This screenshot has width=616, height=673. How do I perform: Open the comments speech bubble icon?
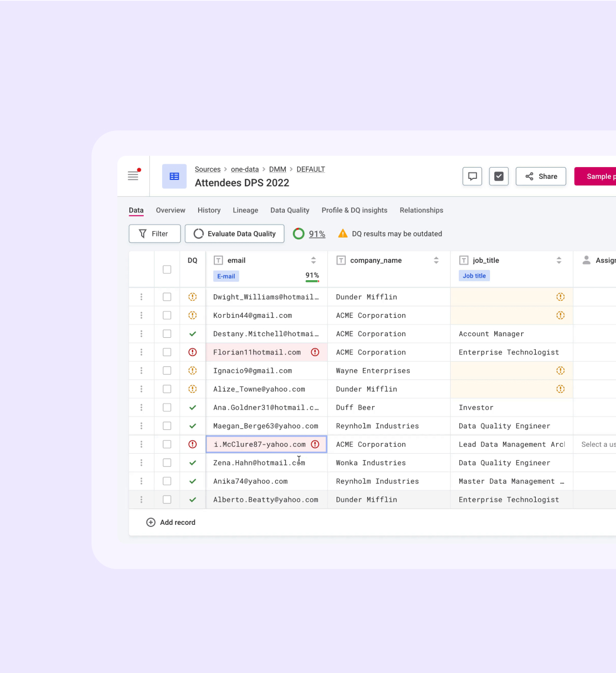pyautogui.click(x=472, y=176)
